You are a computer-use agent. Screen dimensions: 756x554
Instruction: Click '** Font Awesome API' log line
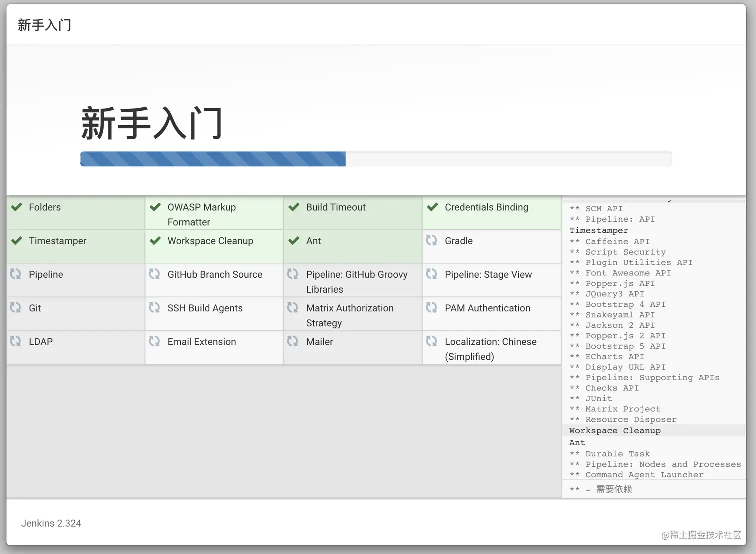pyautogui.click(x=620, y=273)
